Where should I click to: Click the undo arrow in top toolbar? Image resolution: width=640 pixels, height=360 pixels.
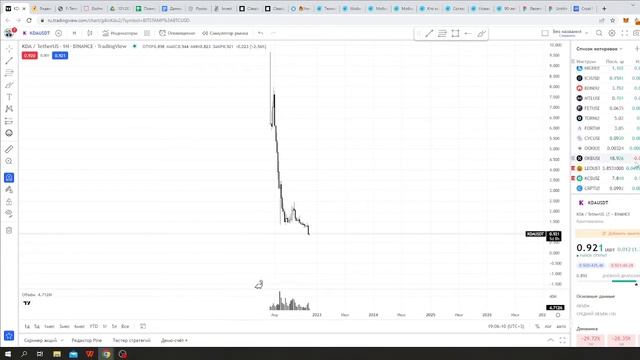tap(260, 33)
